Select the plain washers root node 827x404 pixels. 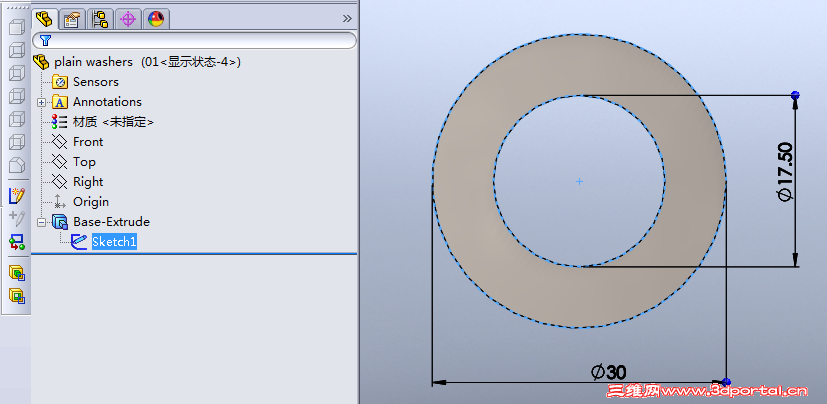(x=137, y=62)
